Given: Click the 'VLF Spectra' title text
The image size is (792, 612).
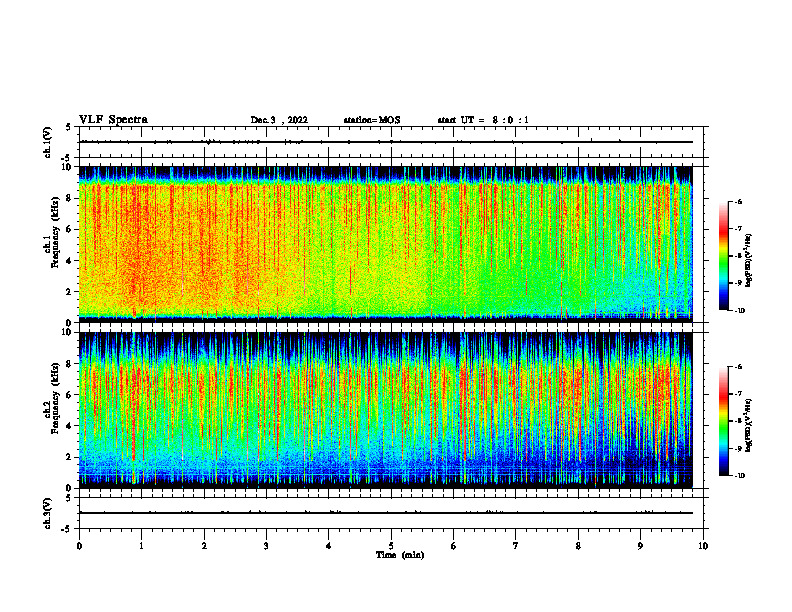Looking at the screenshot, I should tap(113, 120).
